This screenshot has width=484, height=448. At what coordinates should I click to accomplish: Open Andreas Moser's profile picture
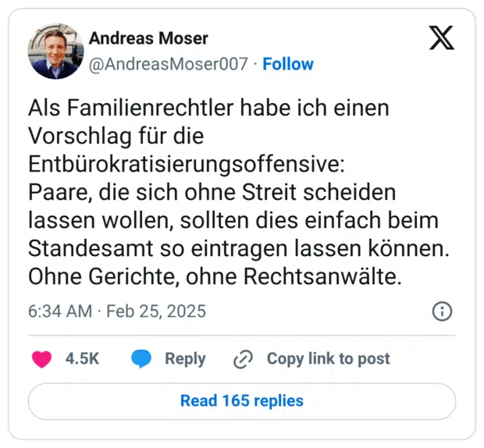coord(55,51)
